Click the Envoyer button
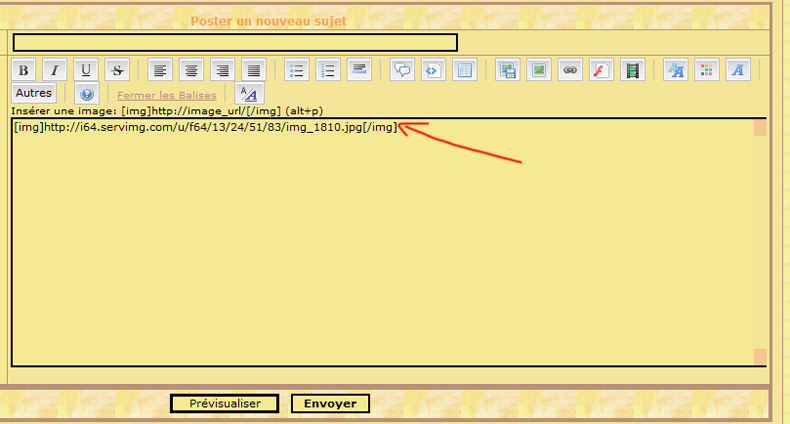The height and width of the screenshot is (424, 790). (x=330, y=403)
